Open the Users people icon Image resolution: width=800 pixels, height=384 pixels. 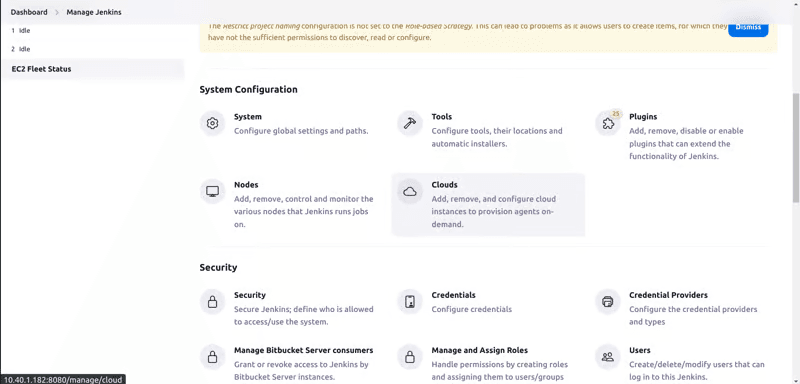[607, 357]
